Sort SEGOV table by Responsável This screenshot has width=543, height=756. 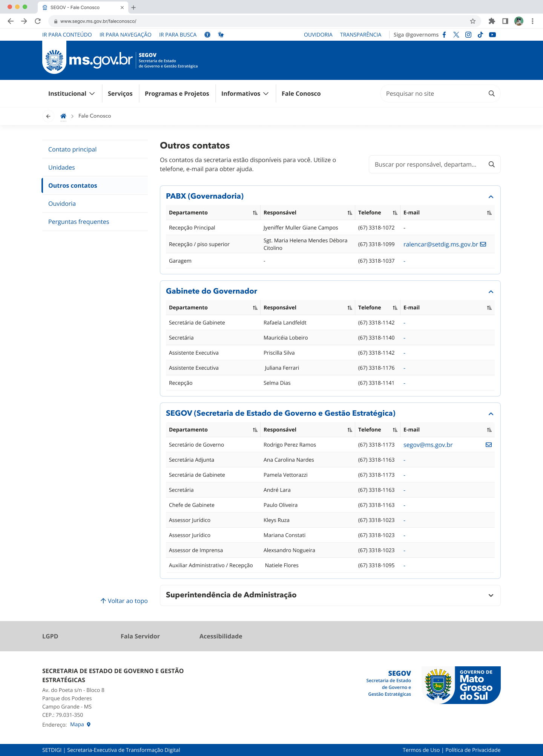click(350, 430)
